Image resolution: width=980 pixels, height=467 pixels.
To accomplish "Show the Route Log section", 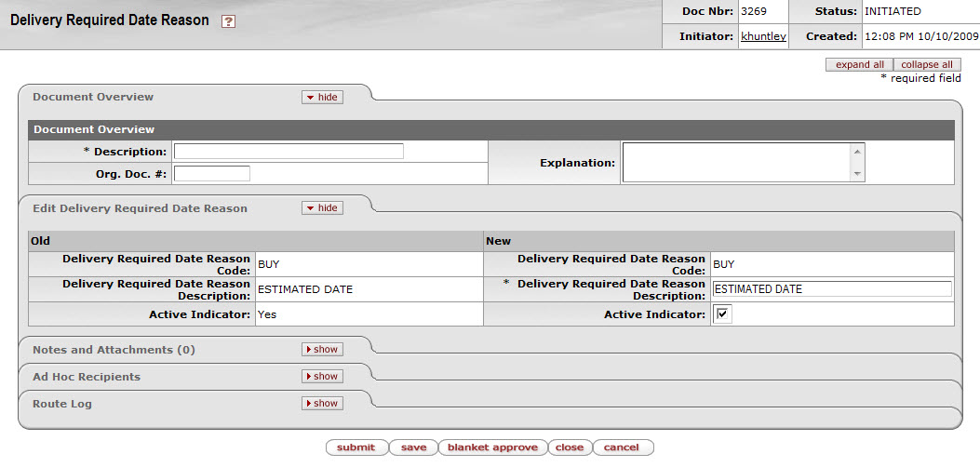I will coord(322,404).
